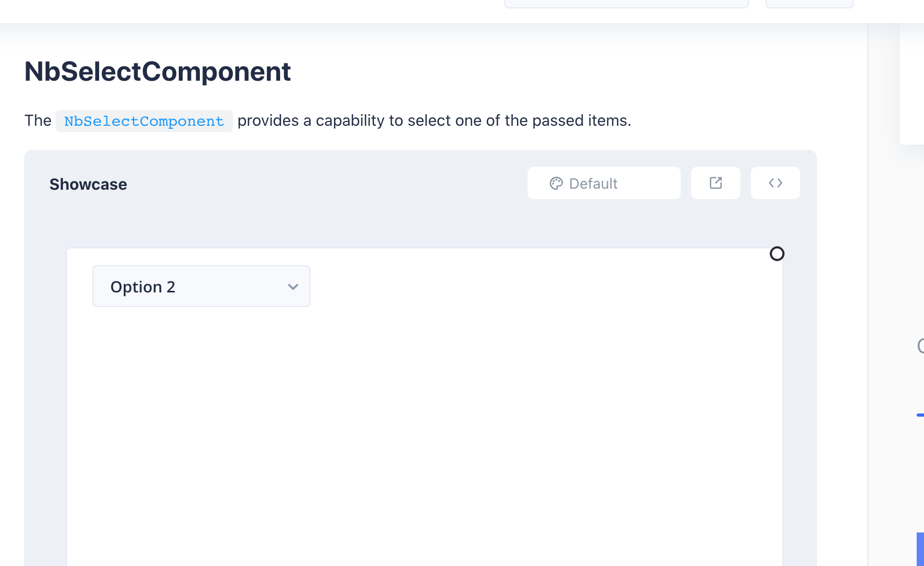Click the chevron inside the Option 2 select
This screenshot has width=924, height=566.
click(293, 287)
